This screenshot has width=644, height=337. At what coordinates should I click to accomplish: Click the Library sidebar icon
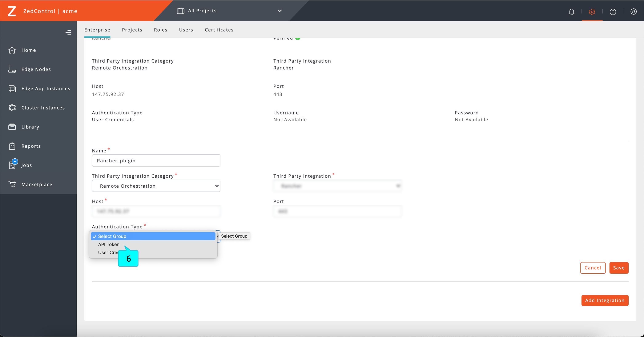[x=12, y=127]
